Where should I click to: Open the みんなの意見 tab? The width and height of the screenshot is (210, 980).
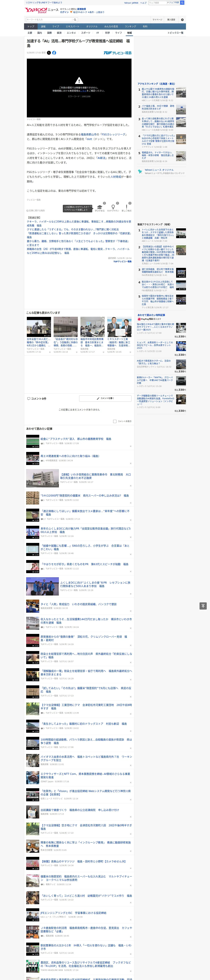point(111,27)
